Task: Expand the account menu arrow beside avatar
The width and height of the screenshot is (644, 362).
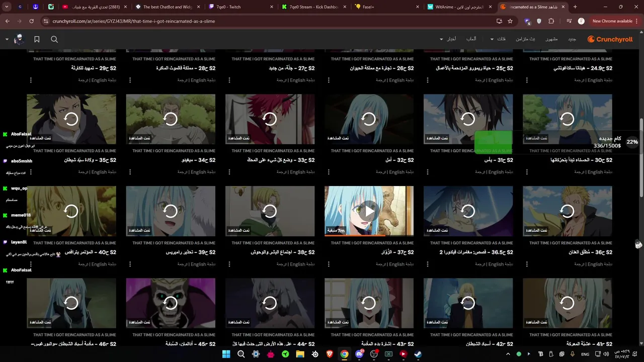Action: coord(7,39)
